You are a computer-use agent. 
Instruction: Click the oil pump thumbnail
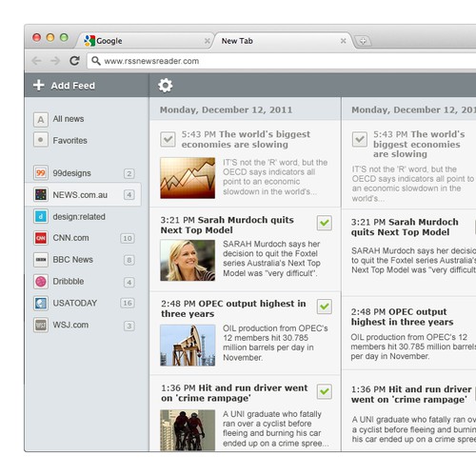click(x=188, y=345)
